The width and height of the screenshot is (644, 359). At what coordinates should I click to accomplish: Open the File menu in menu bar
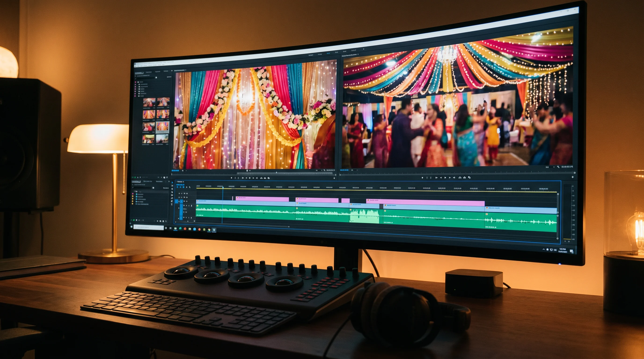135,66
